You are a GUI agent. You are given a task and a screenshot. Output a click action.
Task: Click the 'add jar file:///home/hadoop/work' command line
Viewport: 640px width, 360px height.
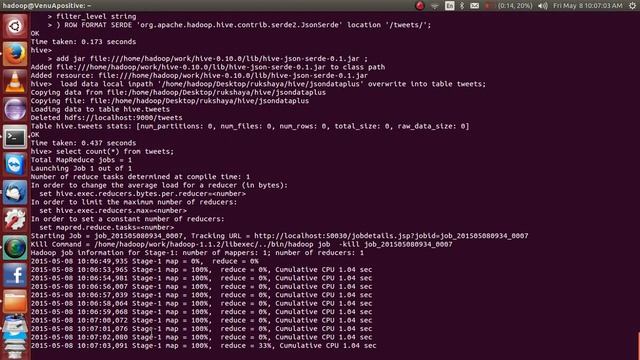pos(208,58)
